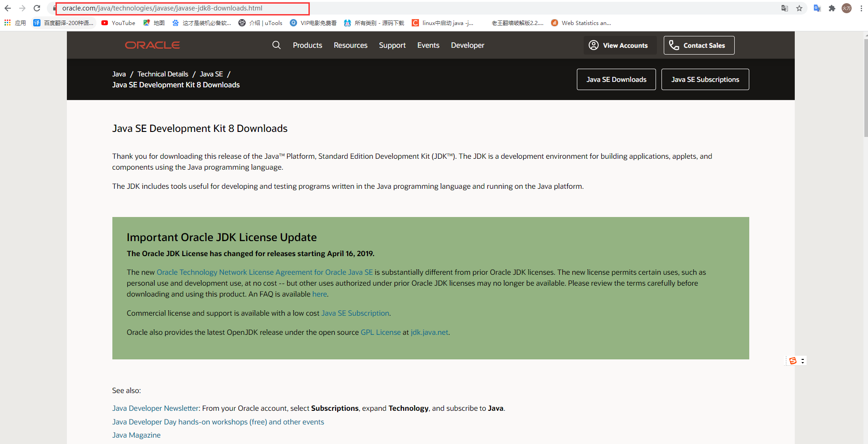Click the Java SE Subscriptions button
The width and height of the screenshot is (868, 444).
tap(705, 79)
